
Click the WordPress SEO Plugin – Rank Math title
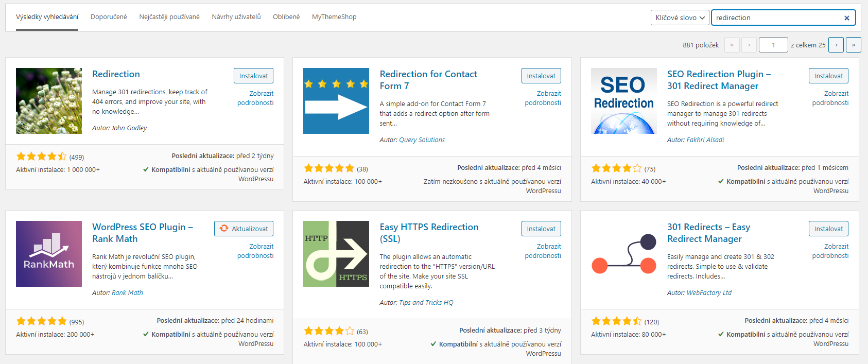143,233
